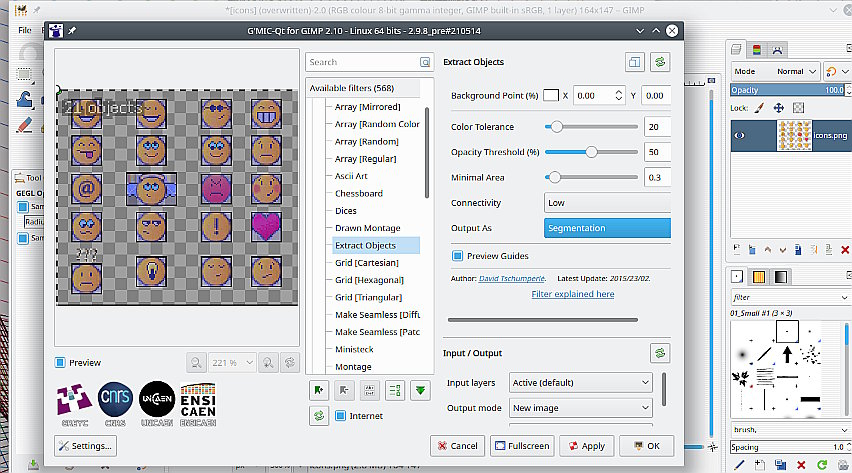Click the remove-from-favorites icon below filter list
This screenshot has height=473, width=852.
[x=345, y=390]
